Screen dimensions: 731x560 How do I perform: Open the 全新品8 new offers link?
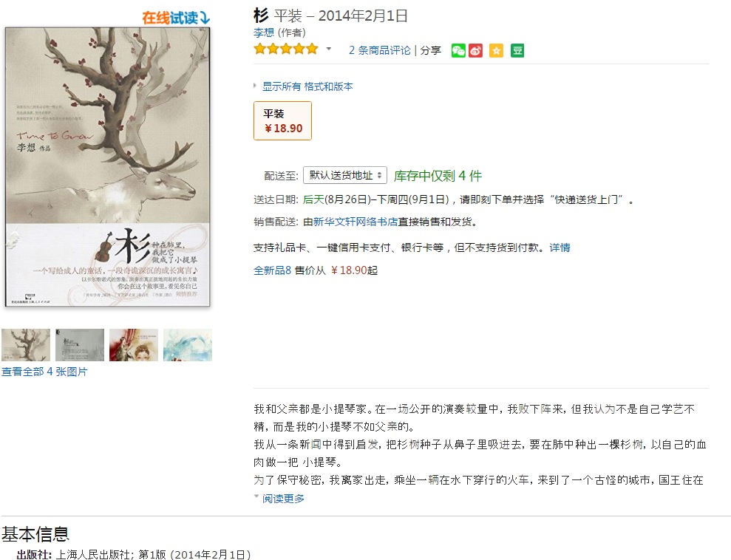point(272,270)
